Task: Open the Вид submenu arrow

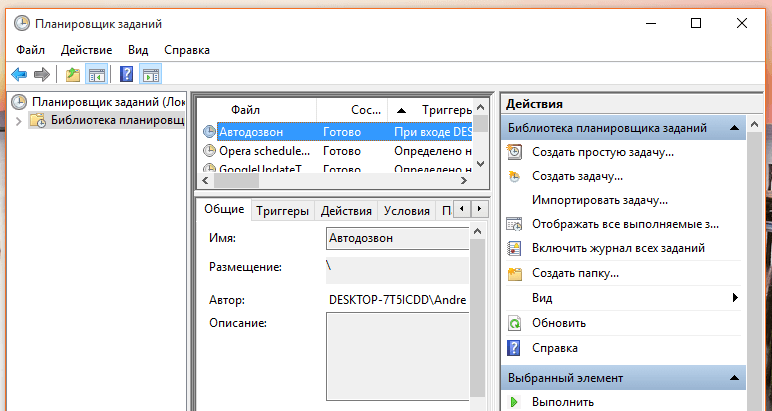Action: 735,298
